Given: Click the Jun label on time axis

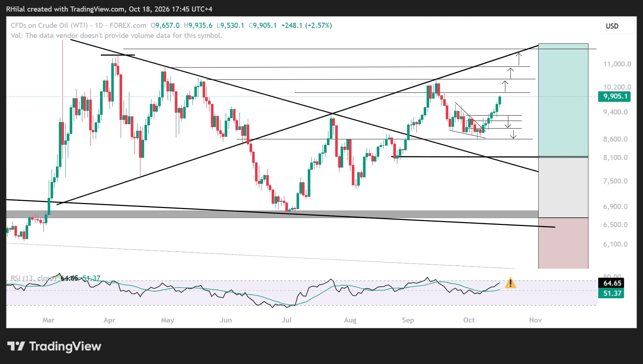Looking at the screenshot, I should (226, 320).
